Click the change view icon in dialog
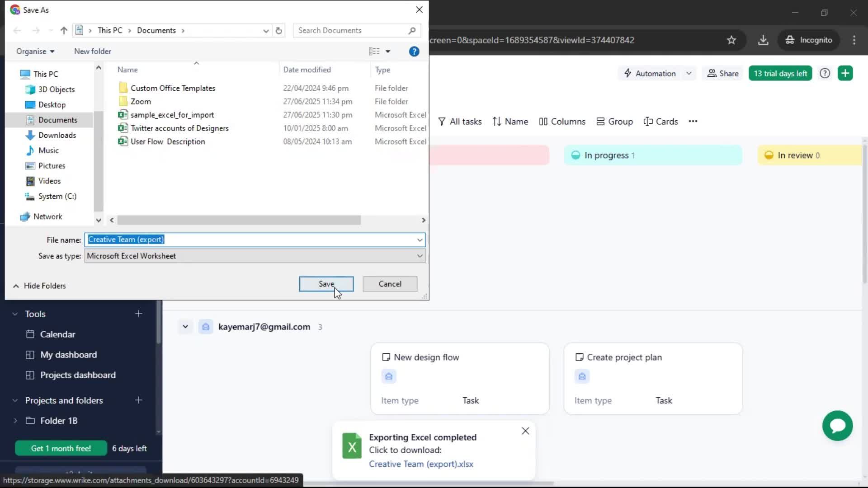Viewport: 868px width, 488px height. [374, 52]
